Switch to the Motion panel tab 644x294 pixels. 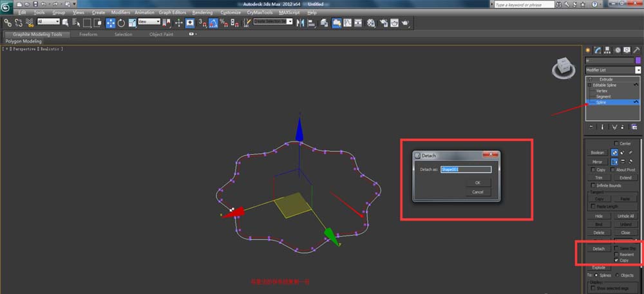point(618,50)
